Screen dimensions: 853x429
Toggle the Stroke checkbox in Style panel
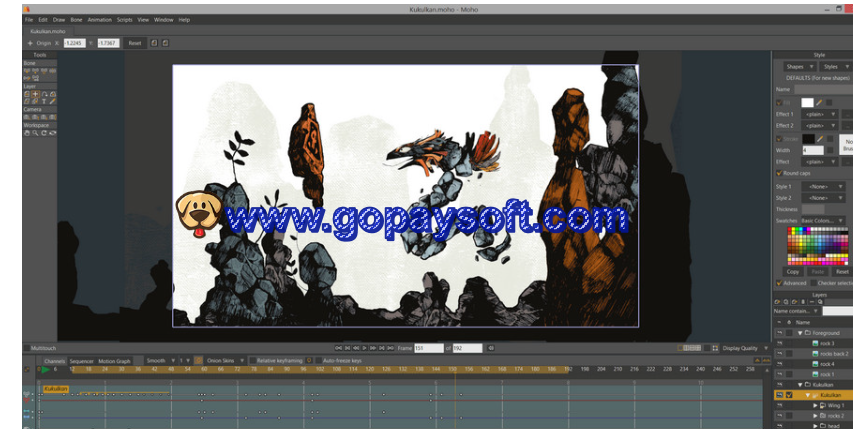778,139
